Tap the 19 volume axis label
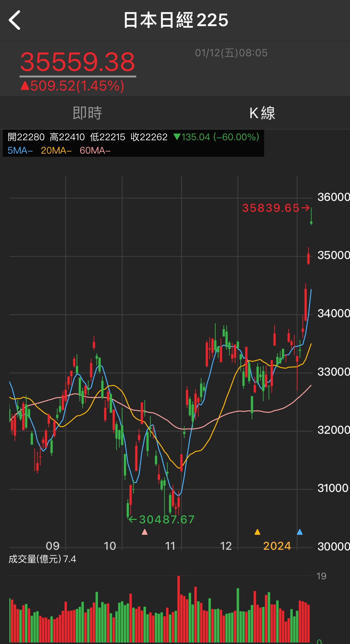 point(321,576)
